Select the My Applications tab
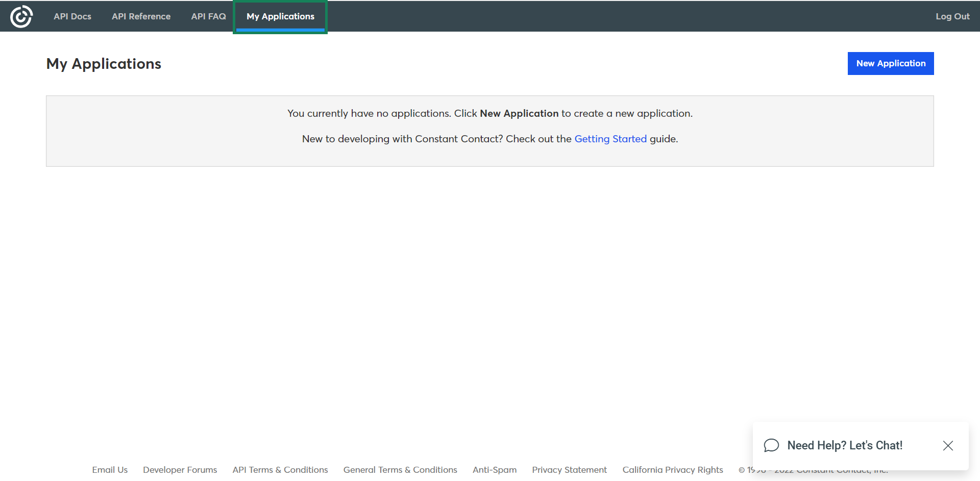 [280, 16]
